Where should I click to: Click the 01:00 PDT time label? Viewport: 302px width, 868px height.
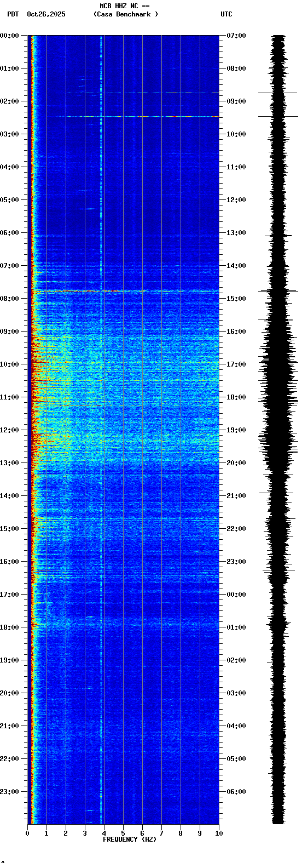[x=9, y=68]
